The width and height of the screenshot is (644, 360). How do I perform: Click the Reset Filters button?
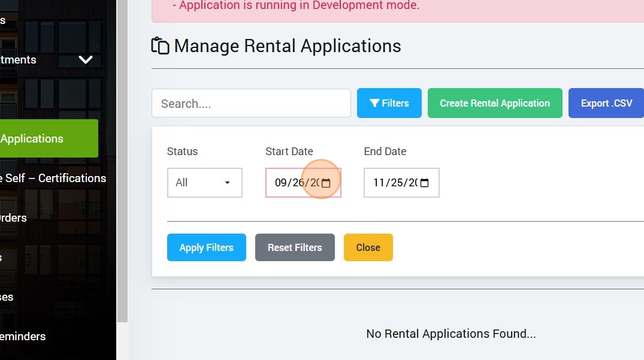tap(295, 247)
